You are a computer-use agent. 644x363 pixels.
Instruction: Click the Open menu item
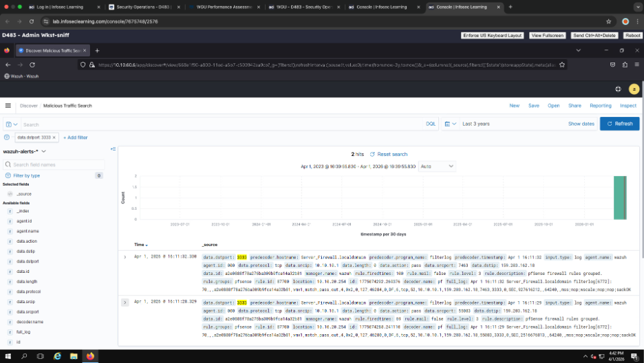(553, 105)
